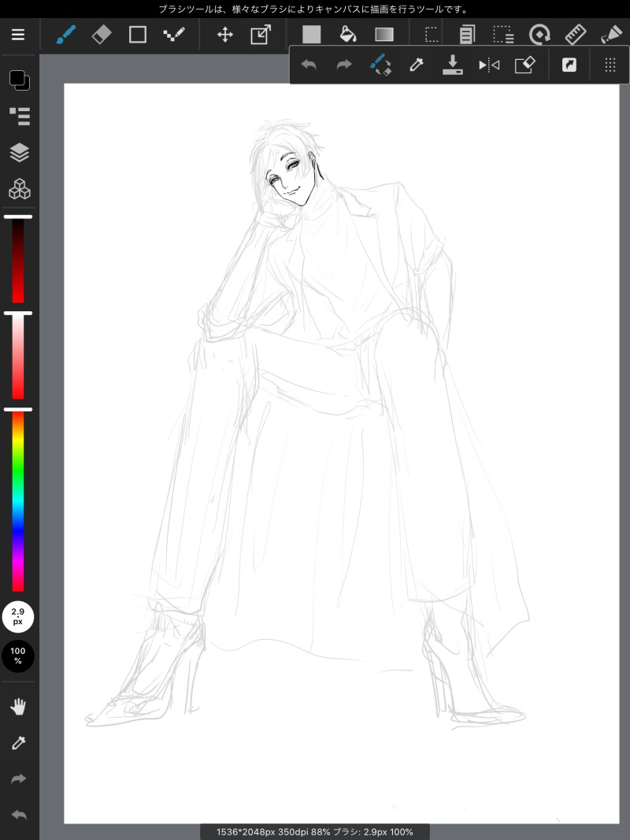Click the floating toolbar eyedropper icon
630x840 pixels.
417,65
